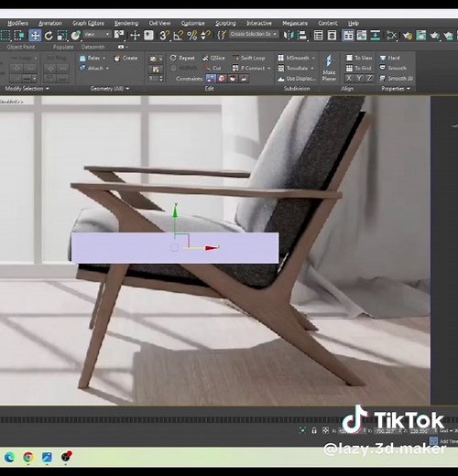Image resolution: width=458 pixels, height=476 pixels.
Task: Switch to the Datasmith ribbon tab
Action: click(93, 47)
